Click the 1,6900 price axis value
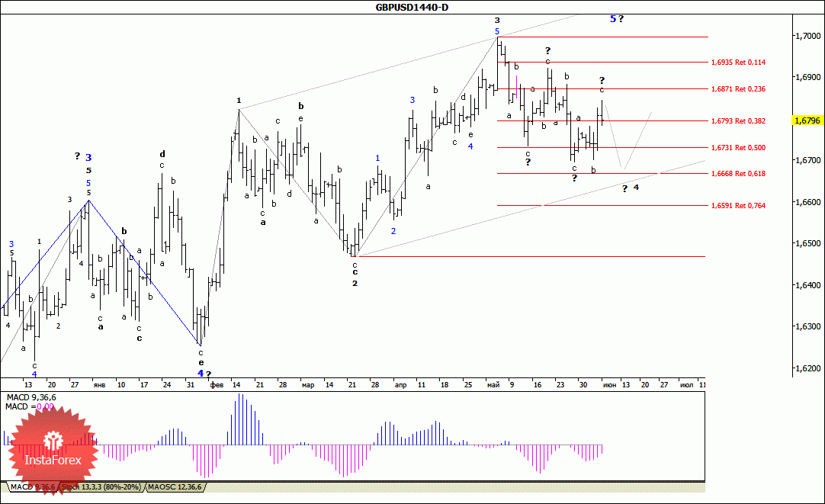The height and width of the screenshot is (504, 825). tap(807, 77)
